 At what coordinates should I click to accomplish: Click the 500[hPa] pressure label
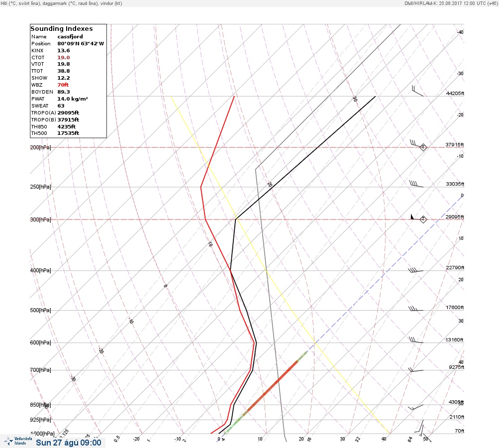(40, 310)
